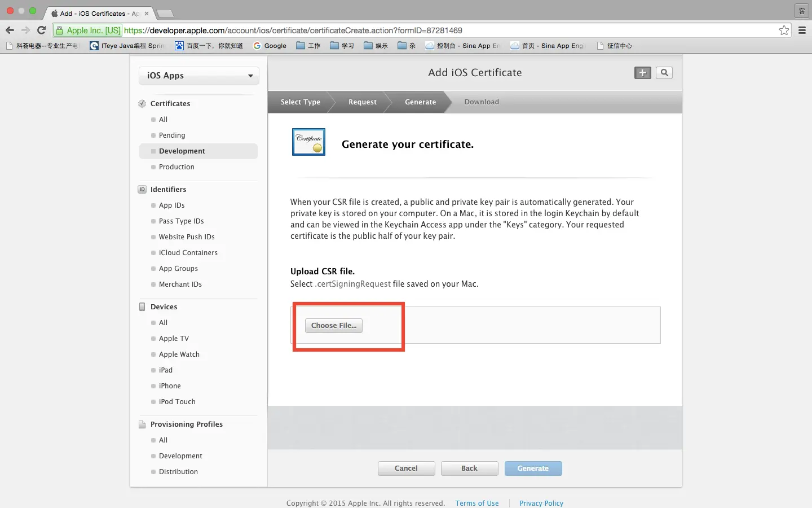Open the 控制台 Sina App Engine bookmark
Viewport: 812px width, 508px height.
[462, 46]
